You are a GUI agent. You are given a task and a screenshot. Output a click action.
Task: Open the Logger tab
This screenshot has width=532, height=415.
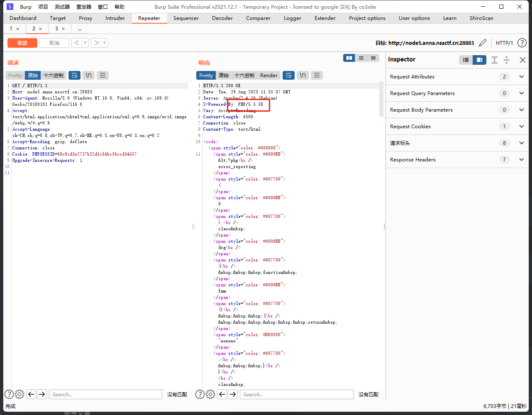point(293,18)
